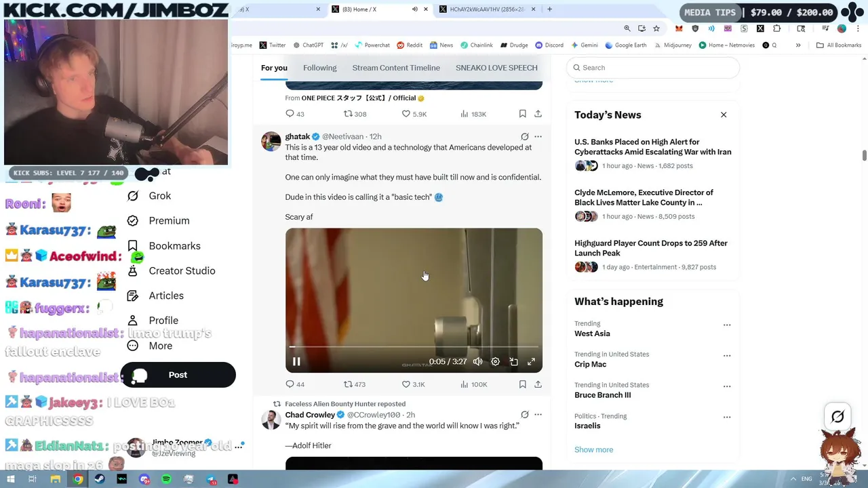
Task: Enter fullscreen on the video
Action: (x=531, y=362)
